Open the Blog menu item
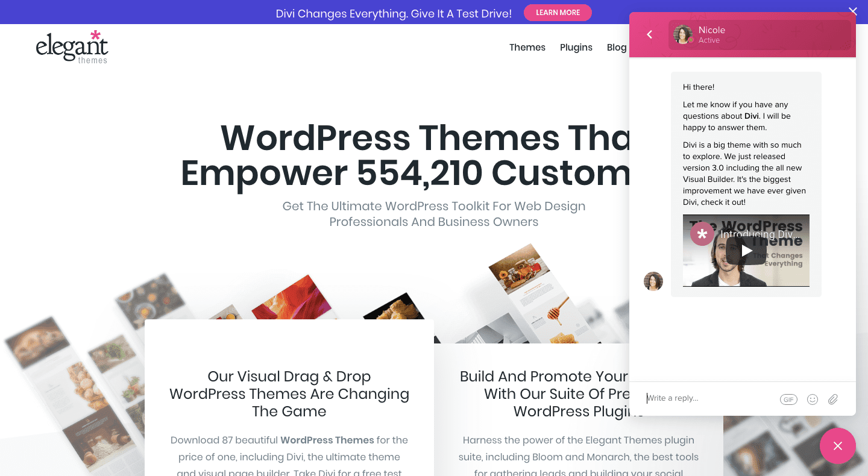The image size is (868, 476). point(617,48)
